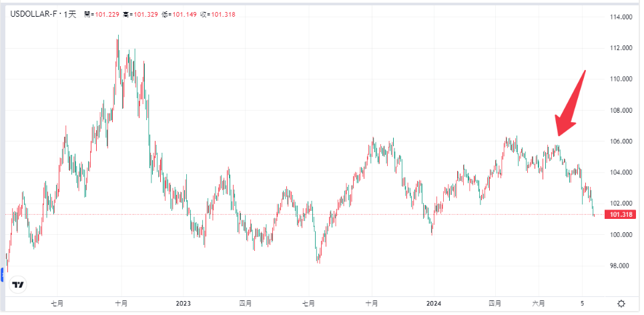Click the 106.000 price axis label
Screen dimensions: 644x315
[x=621, y=141]
